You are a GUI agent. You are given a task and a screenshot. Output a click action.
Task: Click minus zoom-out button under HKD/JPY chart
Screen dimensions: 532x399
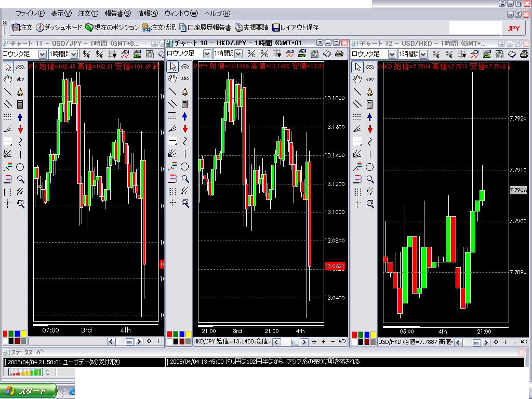tap(332, 342)
